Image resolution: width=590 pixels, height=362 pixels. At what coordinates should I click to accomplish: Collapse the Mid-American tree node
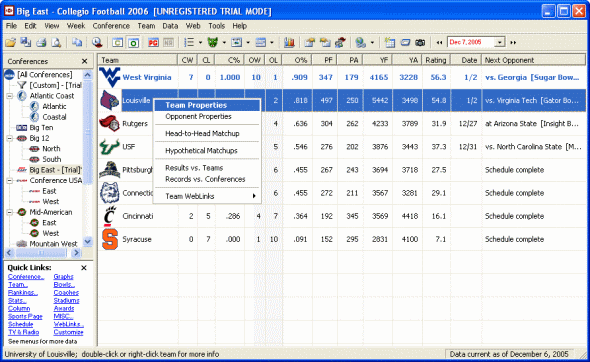pos(10,212)
